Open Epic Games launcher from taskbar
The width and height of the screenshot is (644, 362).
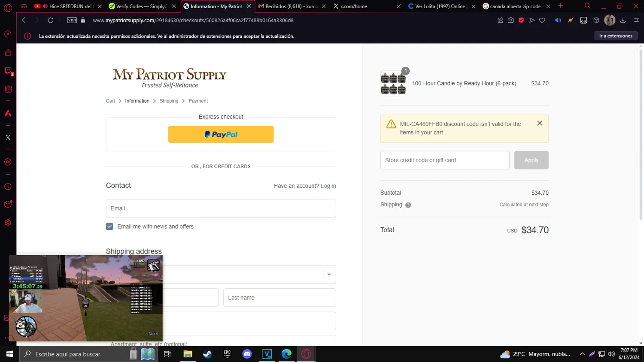click(x=227, y=354)
